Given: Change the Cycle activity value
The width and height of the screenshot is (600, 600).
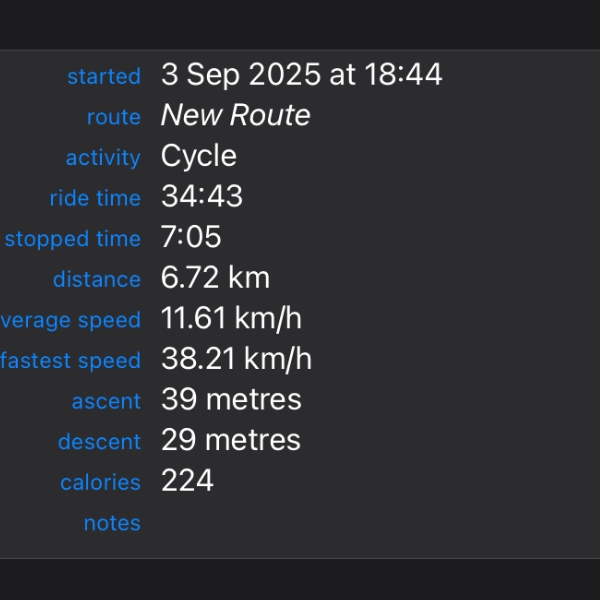Looking at the screenshot, I should coord(198,156).
